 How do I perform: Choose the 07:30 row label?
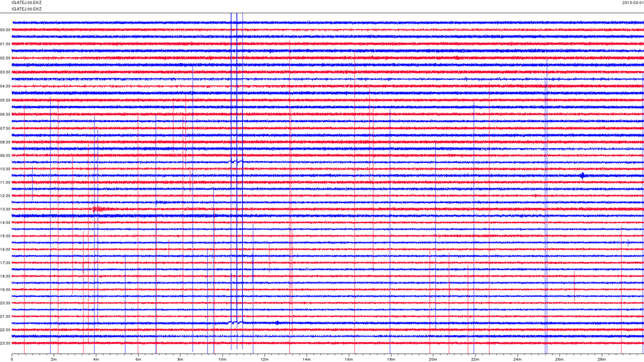[5, 129]
